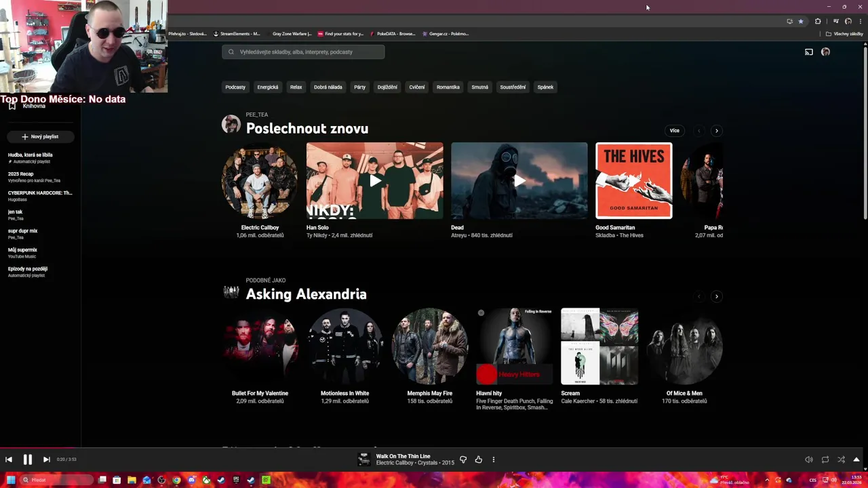Create a Nový playlist
The image size is (868, 488).
[40, 136]
